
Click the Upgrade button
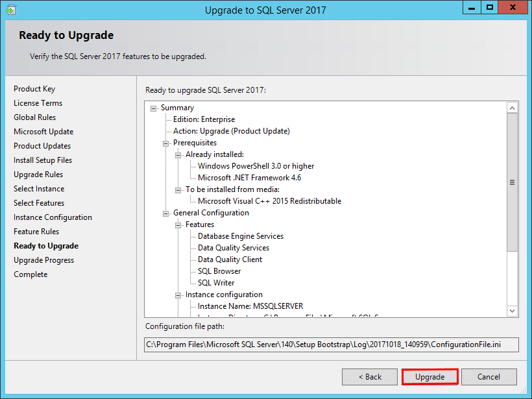tap(429, 377)
